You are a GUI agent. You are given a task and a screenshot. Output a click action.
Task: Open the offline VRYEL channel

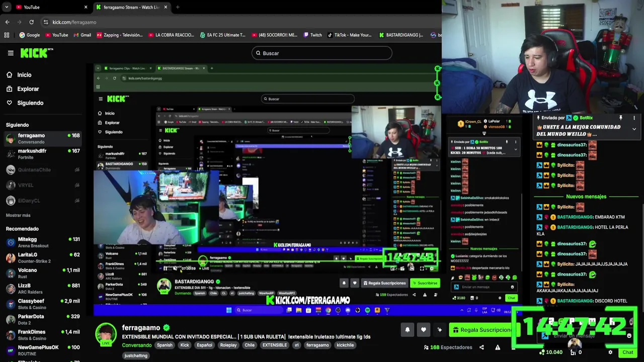43,185
